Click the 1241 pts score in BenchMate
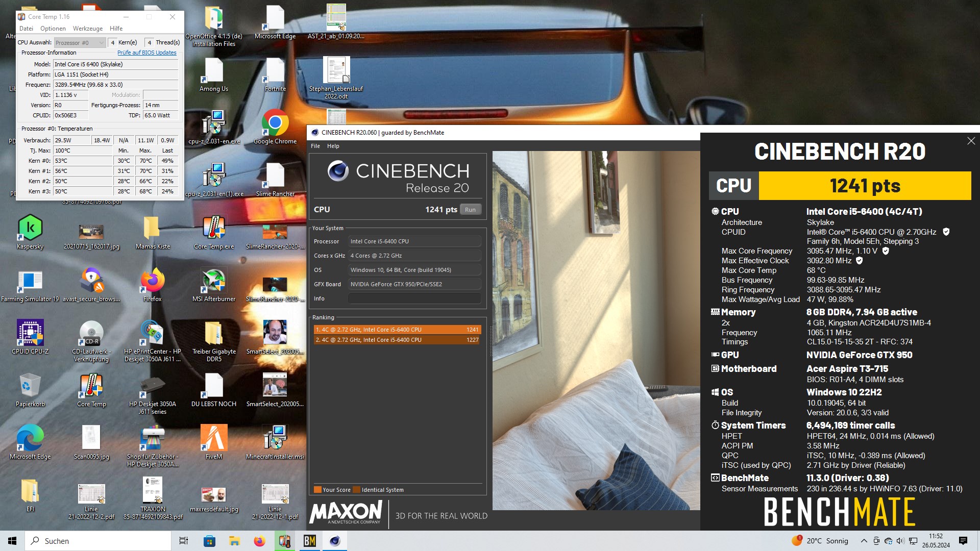 pyautogui.click(x=865, y=186)
